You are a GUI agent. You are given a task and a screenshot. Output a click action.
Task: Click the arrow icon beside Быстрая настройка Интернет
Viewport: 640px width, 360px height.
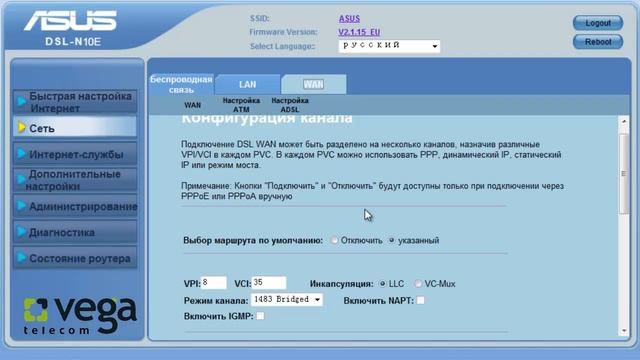tap(21, 100)
